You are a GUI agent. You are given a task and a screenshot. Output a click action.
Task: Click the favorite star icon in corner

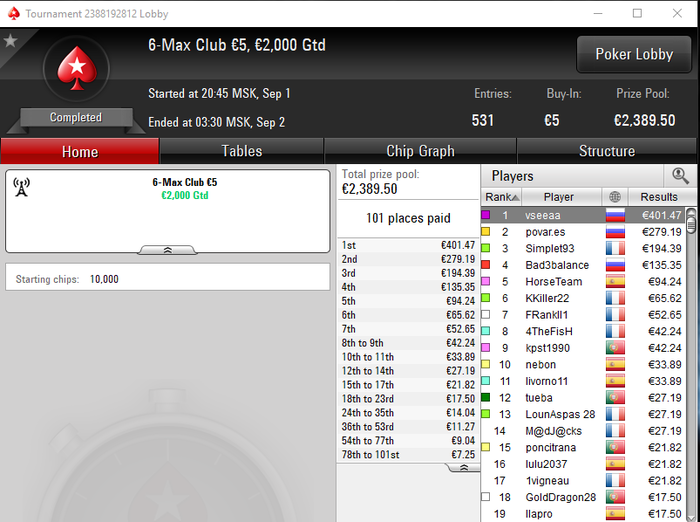[x=10, y=41]
